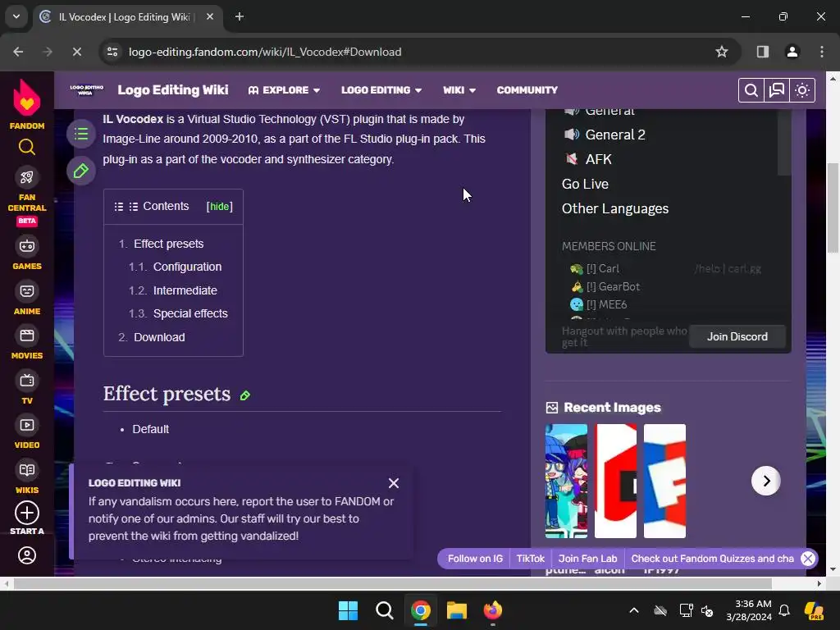
Task: Click the page vertical scrollbar thumb
Action: pyautogui.click(x=833, y=208)
